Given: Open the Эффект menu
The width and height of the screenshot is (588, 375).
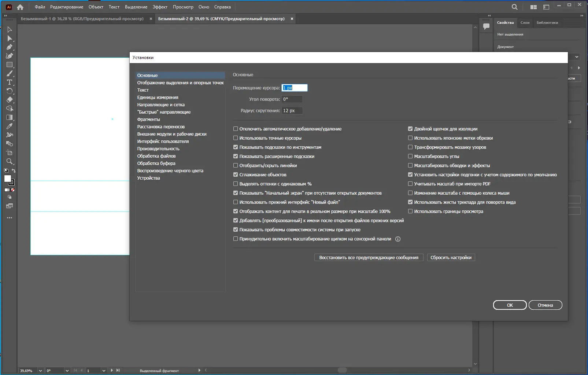Looking at the screenshot, I should pos(160,7).
